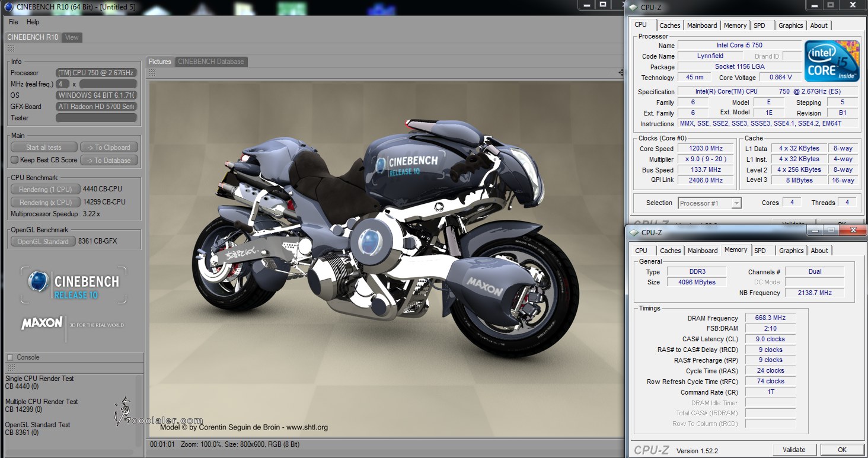Image resolution: width=868 pixels, height=458 pixels.
Task: Click the Name field Intel Core i5 750
Action: coord(739,46)
